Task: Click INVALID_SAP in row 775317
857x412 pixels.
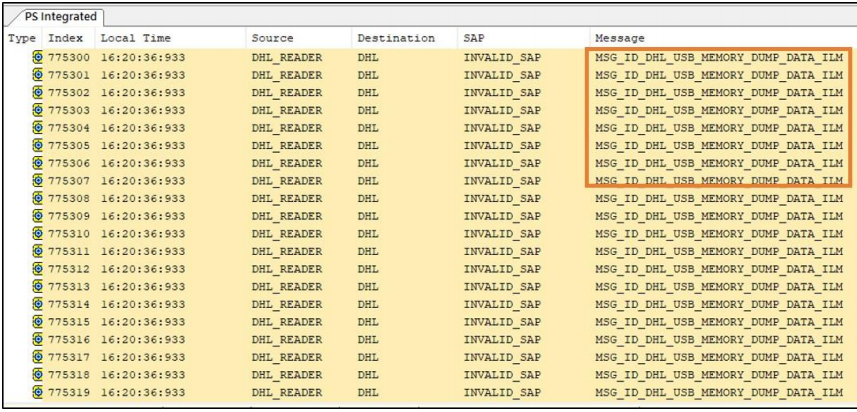Action: (502, 358)
